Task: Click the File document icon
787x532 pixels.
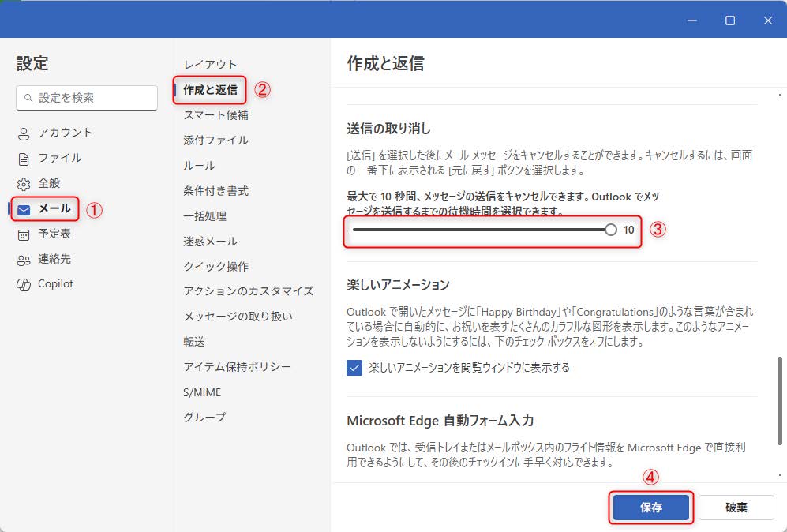Action: coord(24,159)
